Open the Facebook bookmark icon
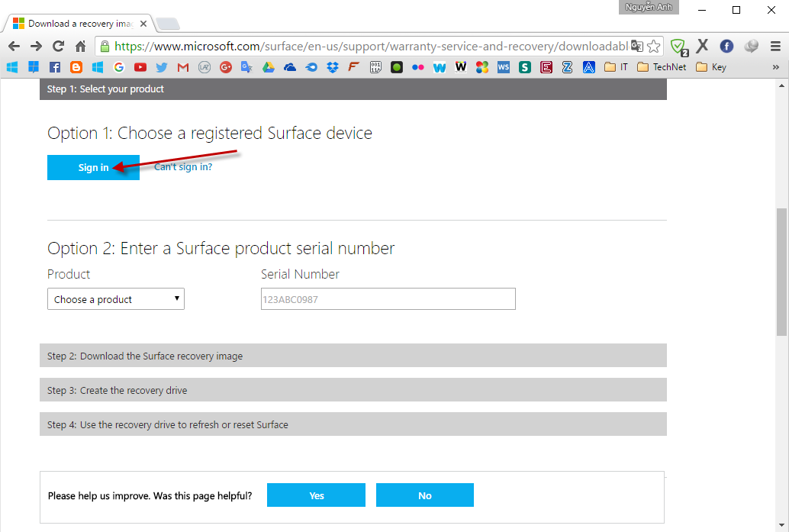Image resolution: width=789 pixels, height=532 pixels. pyautogui.click(x=55, y=67)
